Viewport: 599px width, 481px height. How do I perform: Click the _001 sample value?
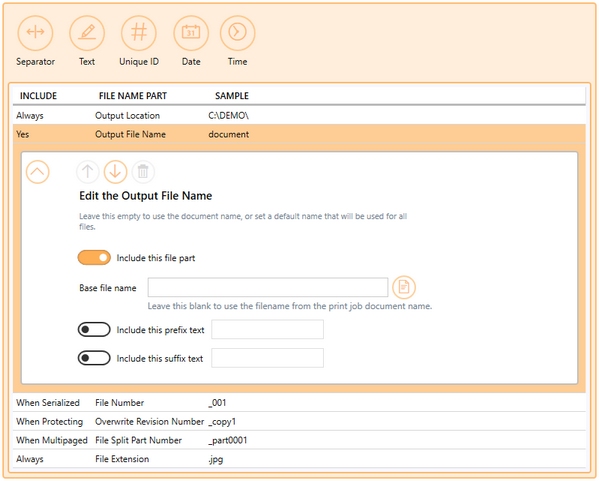[217, 403]
